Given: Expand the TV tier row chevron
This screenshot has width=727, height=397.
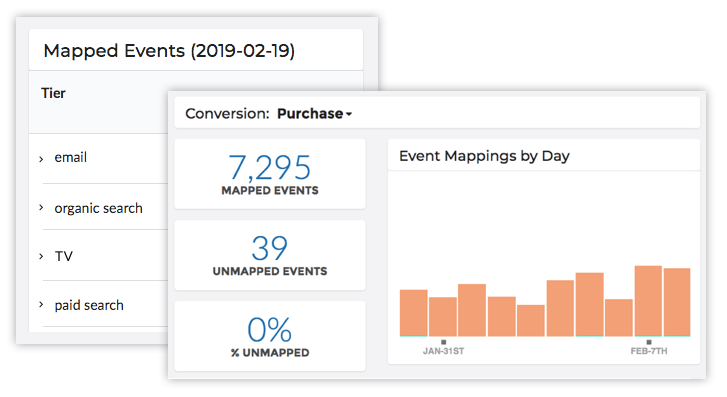Looking at the screenshot, I should point(41,256).
